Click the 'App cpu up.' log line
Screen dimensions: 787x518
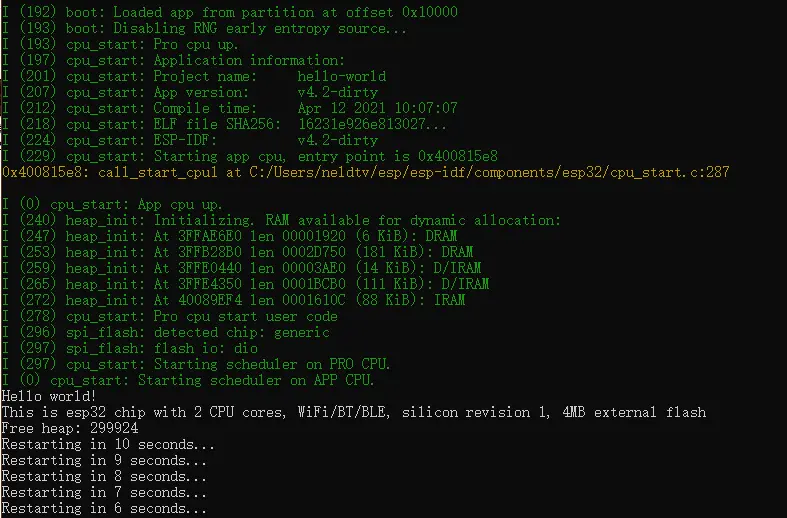(112, 204)
